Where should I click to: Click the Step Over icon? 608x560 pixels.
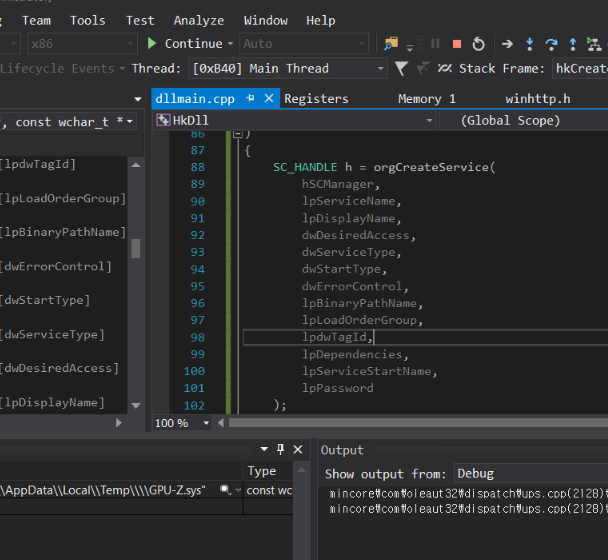pos(551,44)
